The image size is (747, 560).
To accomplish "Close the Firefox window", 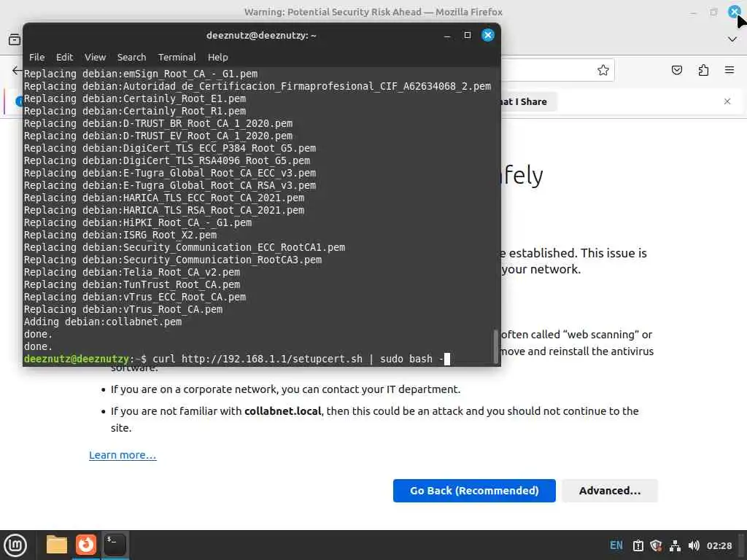I will pyautogui.click(x=734, y=12).
